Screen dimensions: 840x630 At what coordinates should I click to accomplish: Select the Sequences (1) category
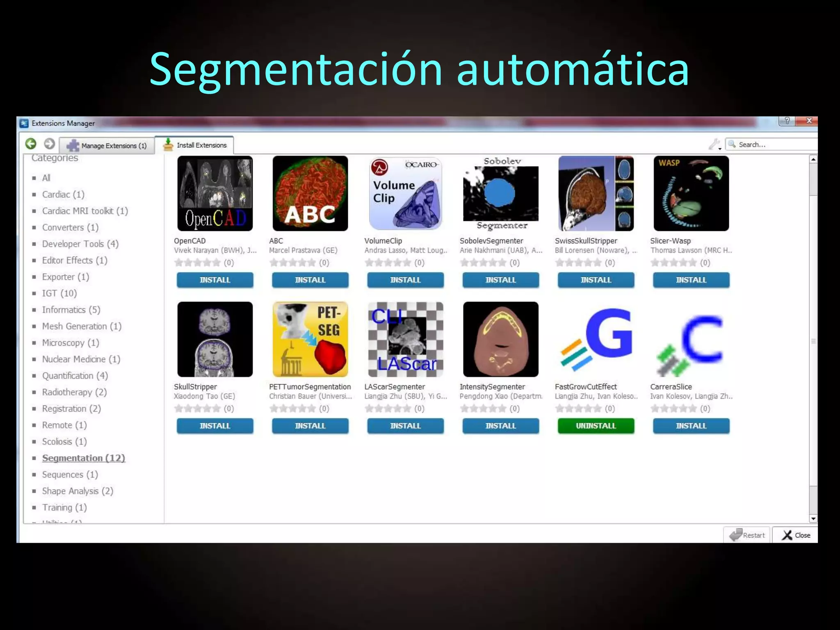[x=70, y=475]
